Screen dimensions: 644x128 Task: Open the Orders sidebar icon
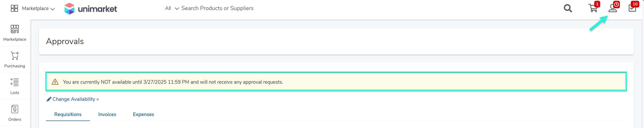click(15, 109)
